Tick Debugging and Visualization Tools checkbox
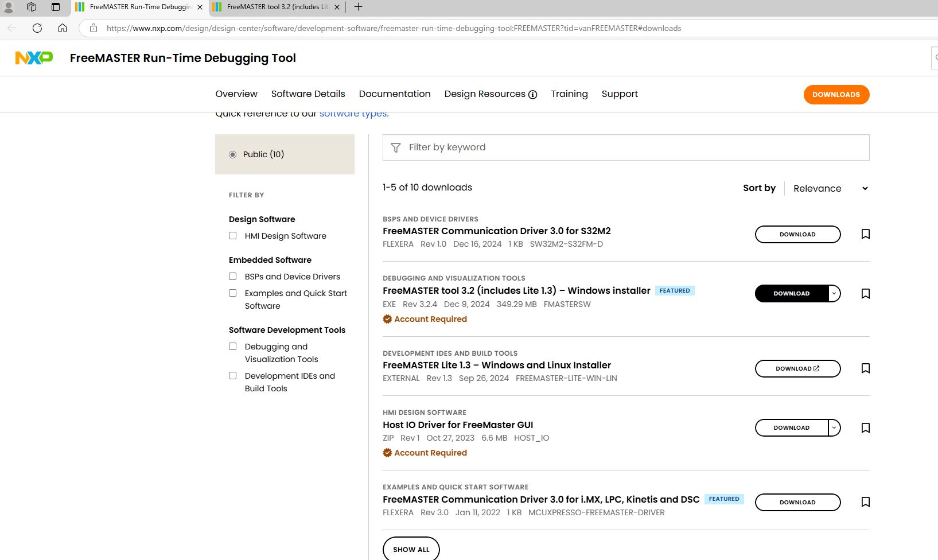Viewport: 938px width, 560px height. (x=233, y=347)
